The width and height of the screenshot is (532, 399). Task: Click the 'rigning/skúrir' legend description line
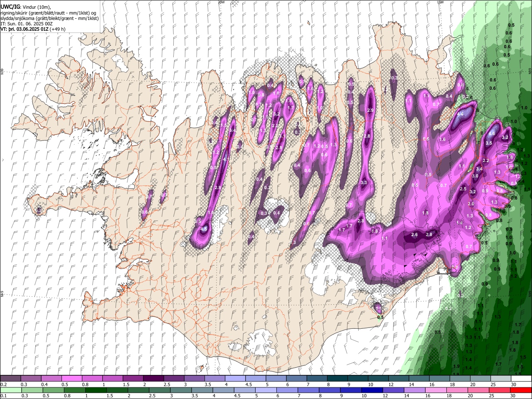(48, 13)
